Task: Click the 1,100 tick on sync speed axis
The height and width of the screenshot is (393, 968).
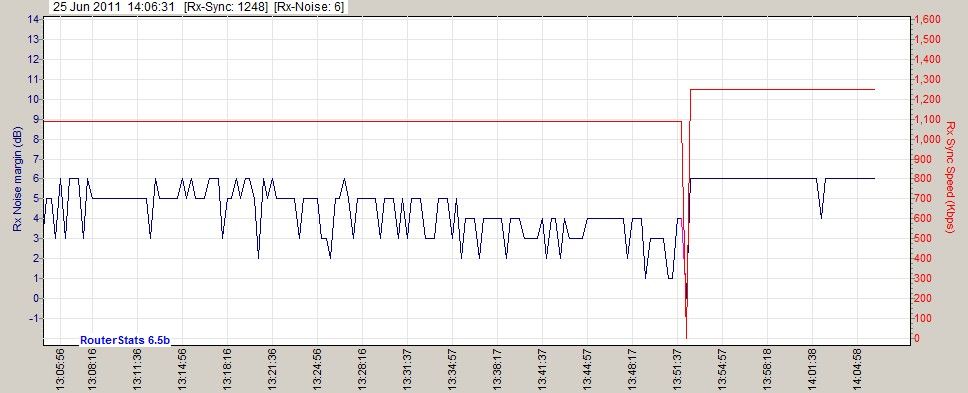Action: [x=928, y=119]
